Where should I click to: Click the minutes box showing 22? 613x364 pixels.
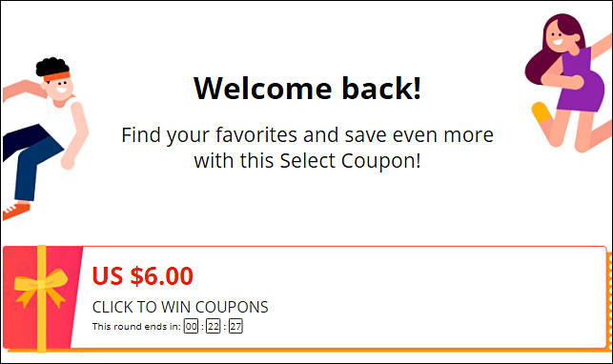pos(213,326)
